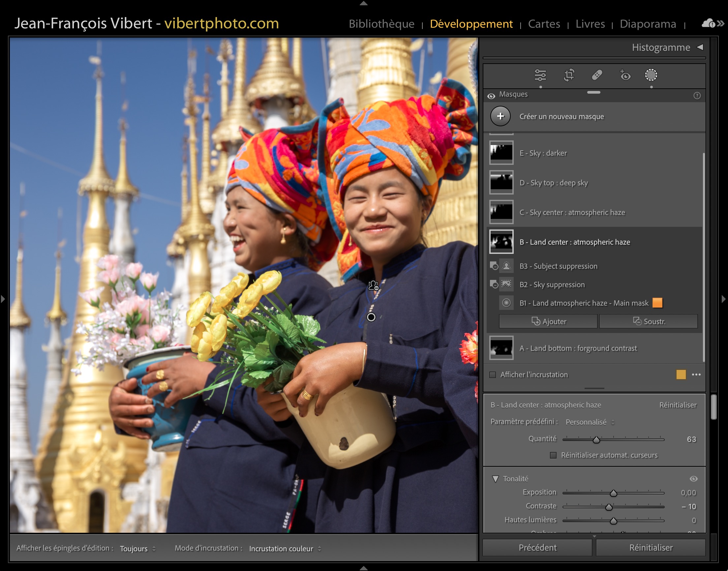Select the Crop overlay tool
The width and height of the screenshot is (728, 571).
pos(569,75)
